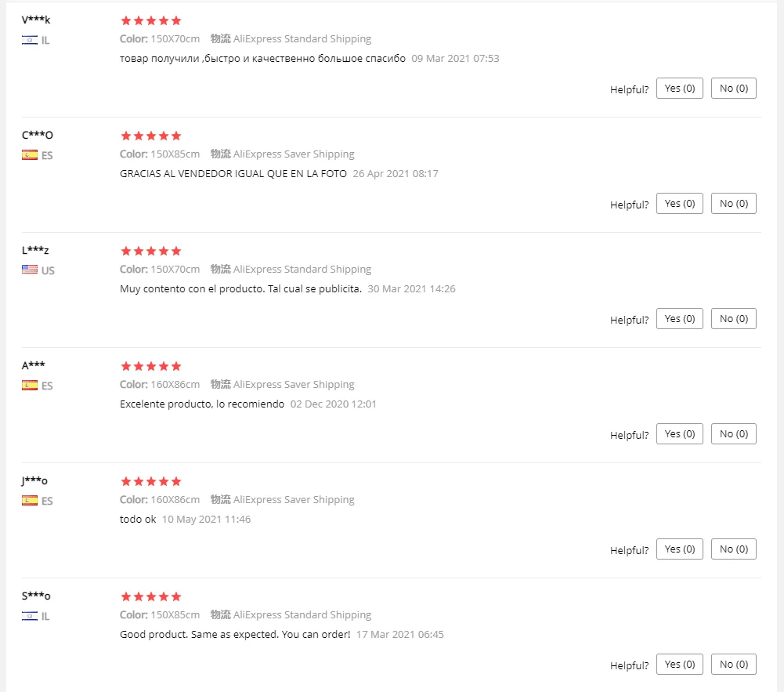The width and height of the screenshot is (784, 692).
Task: Vote No on C***O's review
Action: click(734, 203)
